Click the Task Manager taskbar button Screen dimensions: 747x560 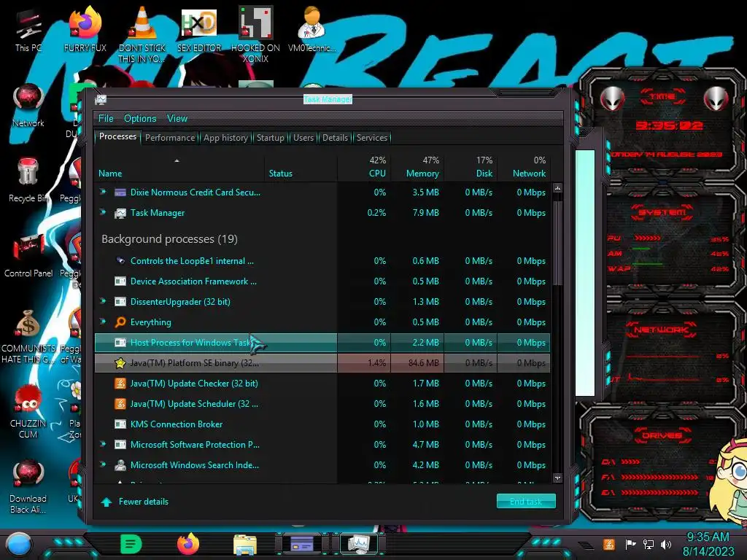pos(358,544)
